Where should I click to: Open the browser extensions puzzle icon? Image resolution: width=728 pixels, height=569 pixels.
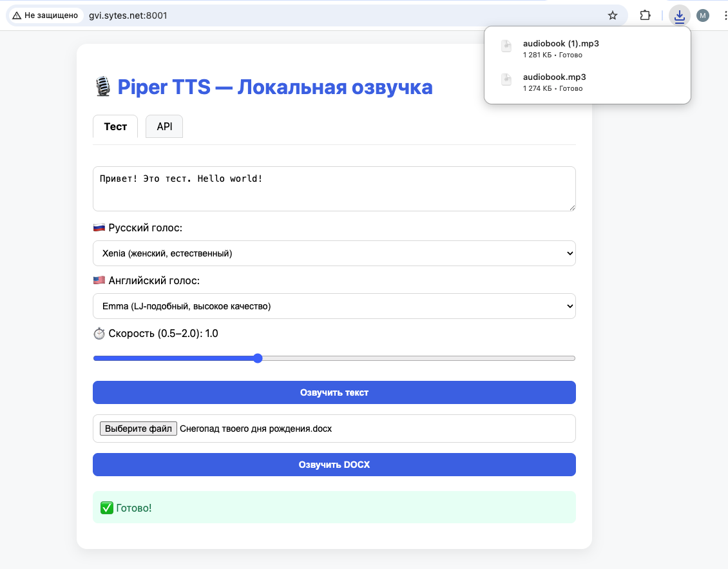coord(645,15)
